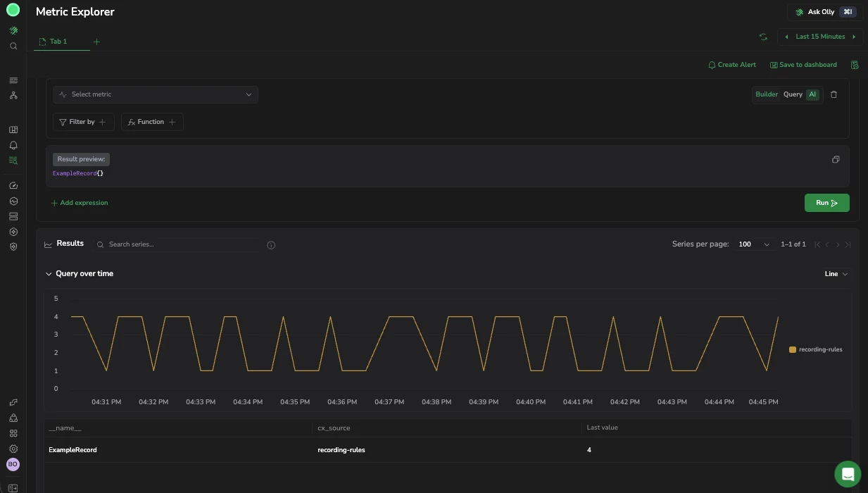Open hexagon pulse icon in sidebar

click(x=13, y=201)
